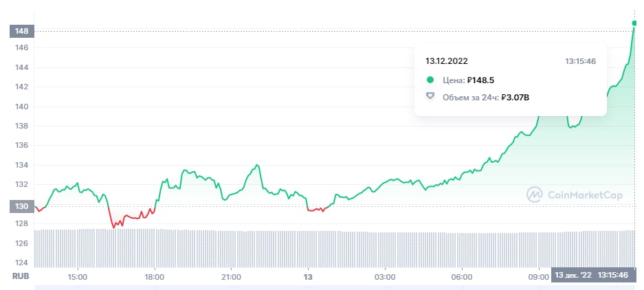Viewport: 644px width, 290px height.
Task: Click the green price dot in tooltip
Action: click(430, 80)
